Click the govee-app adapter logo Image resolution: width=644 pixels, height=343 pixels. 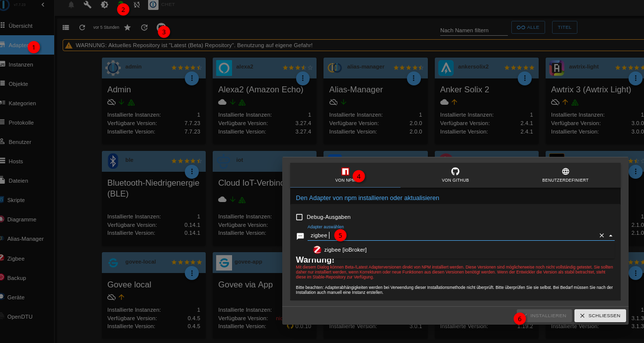click(224, 263)
